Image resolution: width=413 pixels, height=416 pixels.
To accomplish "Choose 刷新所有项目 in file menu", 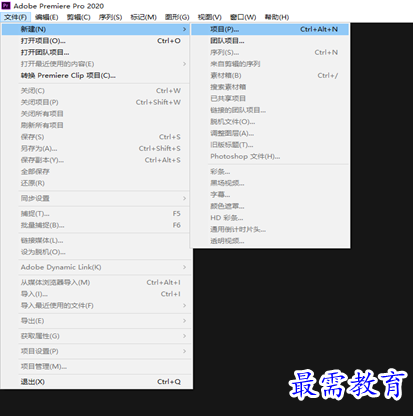I will [96, 125].
